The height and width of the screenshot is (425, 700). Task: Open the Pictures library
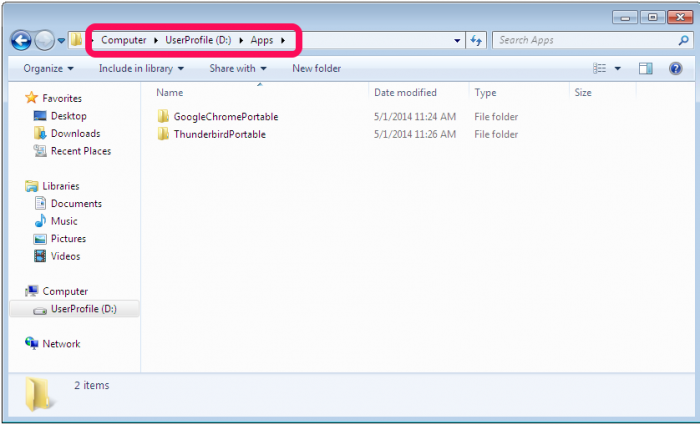(x=68, y=239)
